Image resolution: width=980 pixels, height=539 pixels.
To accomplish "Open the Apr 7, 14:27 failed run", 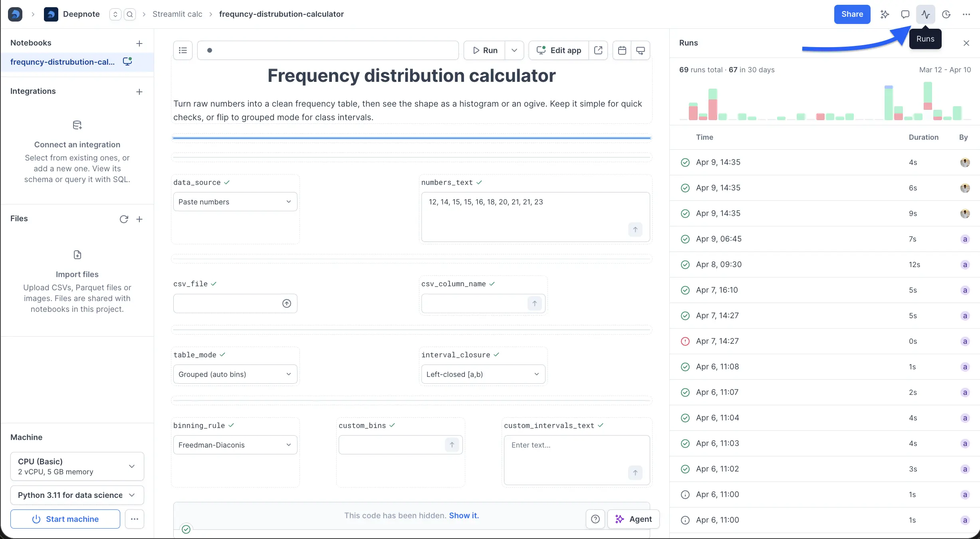I will [825, 341].
